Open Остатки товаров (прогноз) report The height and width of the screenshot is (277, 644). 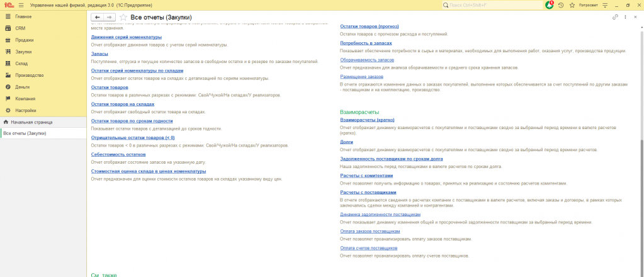coord(370,26)
